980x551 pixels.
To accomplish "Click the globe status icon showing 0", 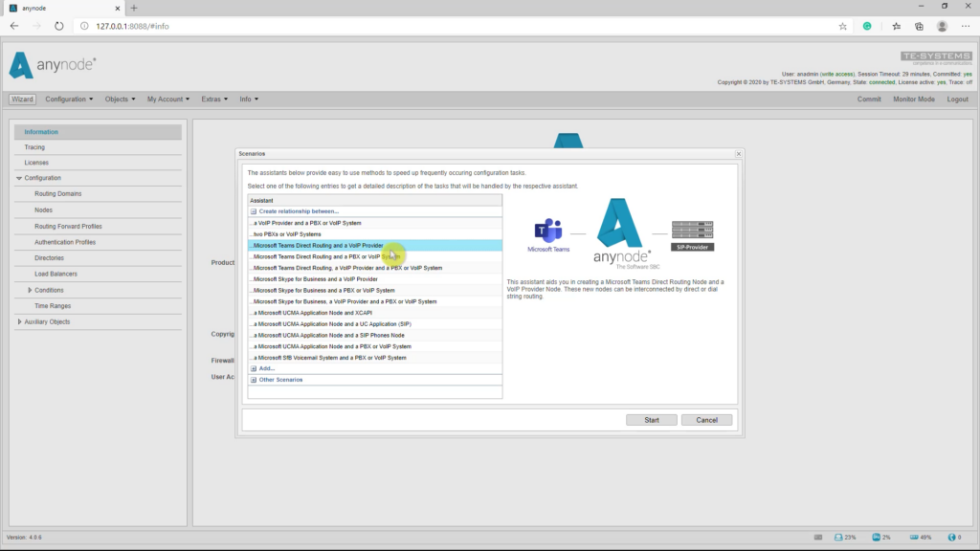I will point(952,538).
